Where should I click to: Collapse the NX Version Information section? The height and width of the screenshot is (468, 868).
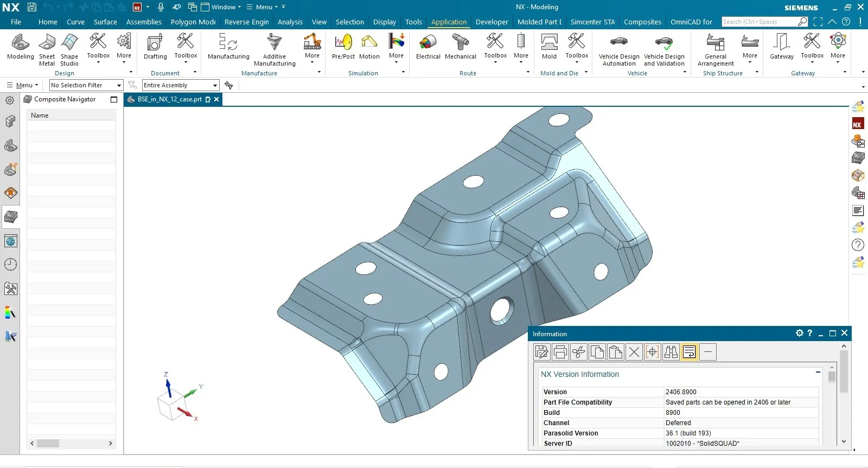coord(818,372)
